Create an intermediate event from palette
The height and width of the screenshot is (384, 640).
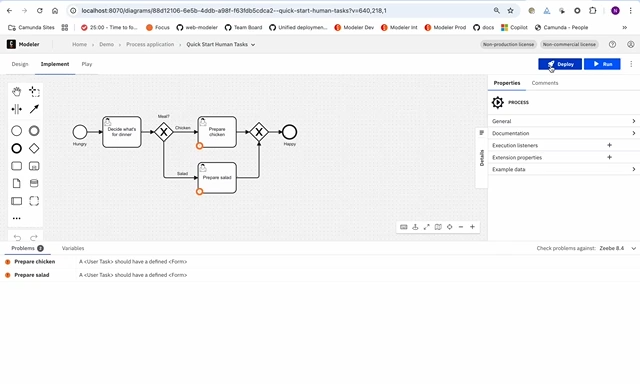pos(34,131)
